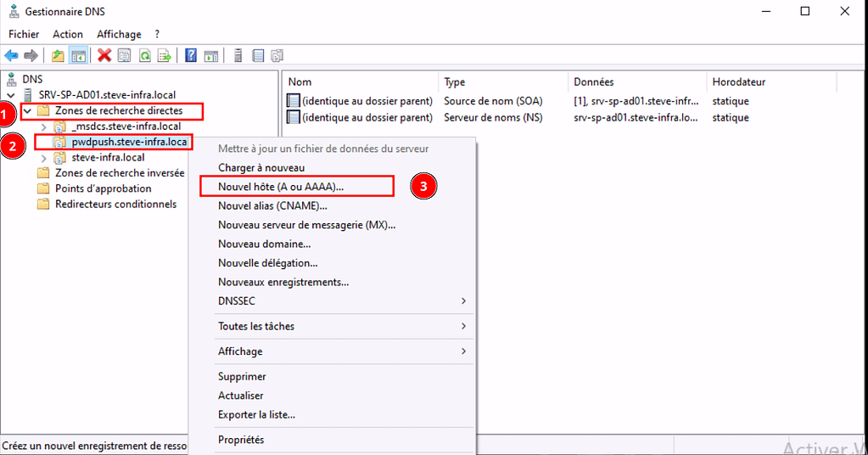Select Redirecteurs conditionnels in the tree
The width and height of the screenshot is (868, 455).
tap(115, 204)
